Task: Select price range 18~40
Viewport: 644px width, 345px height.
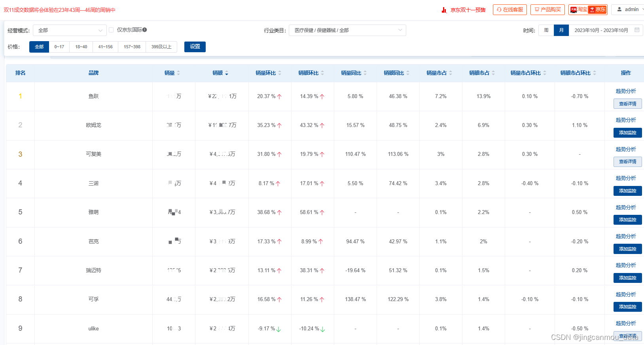Action: [x=81, y=47]
